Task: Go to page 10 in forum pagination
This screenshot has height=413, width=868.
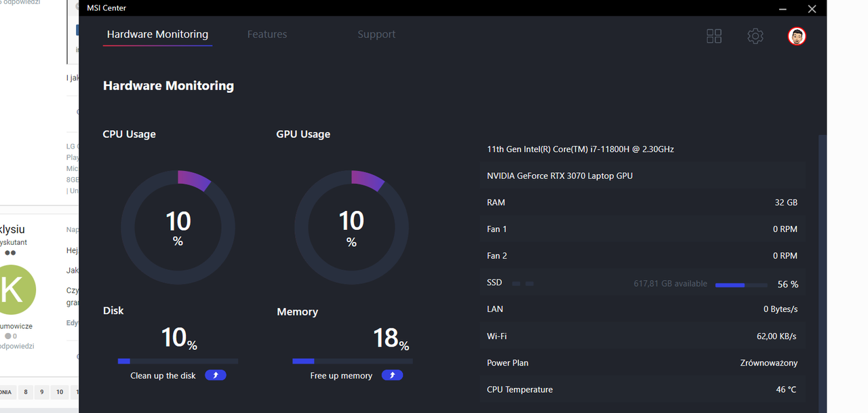Action: 60,392
